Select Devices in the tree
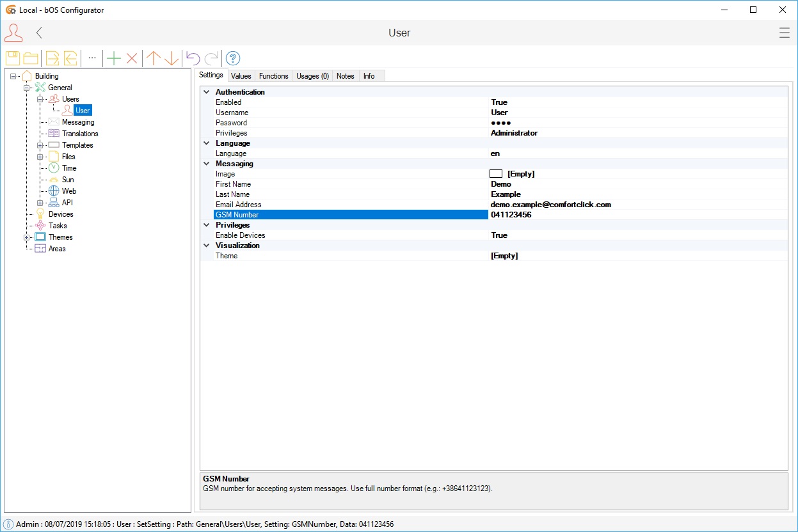 pyautogui.click(x=61, y=214)
